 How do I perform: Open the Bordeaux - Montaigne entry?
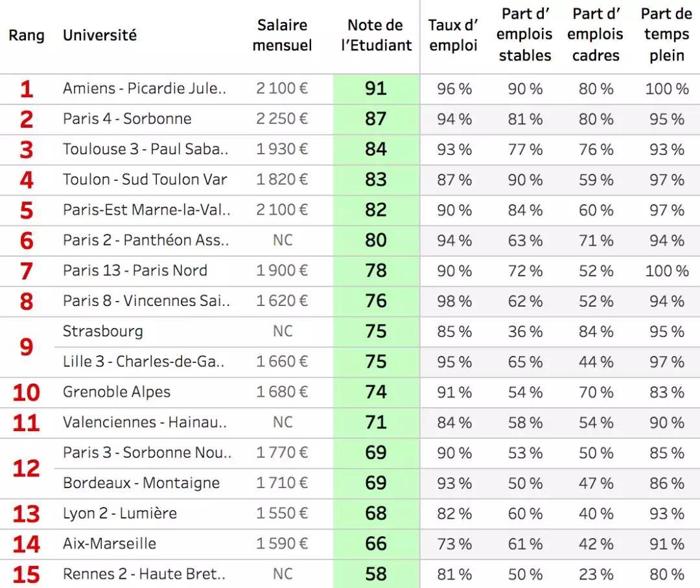141,483
